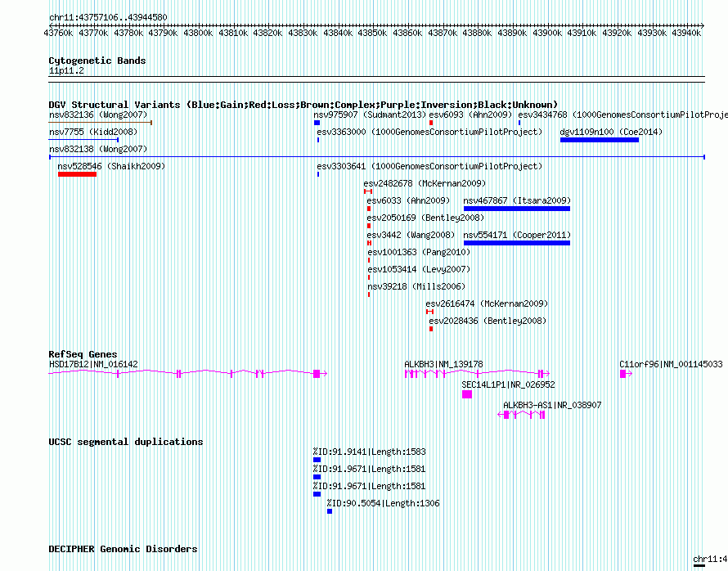Click esv2028436 (Bentley2008) variant label
This screenshot has width=728, height=571.
tap(488, 321)
